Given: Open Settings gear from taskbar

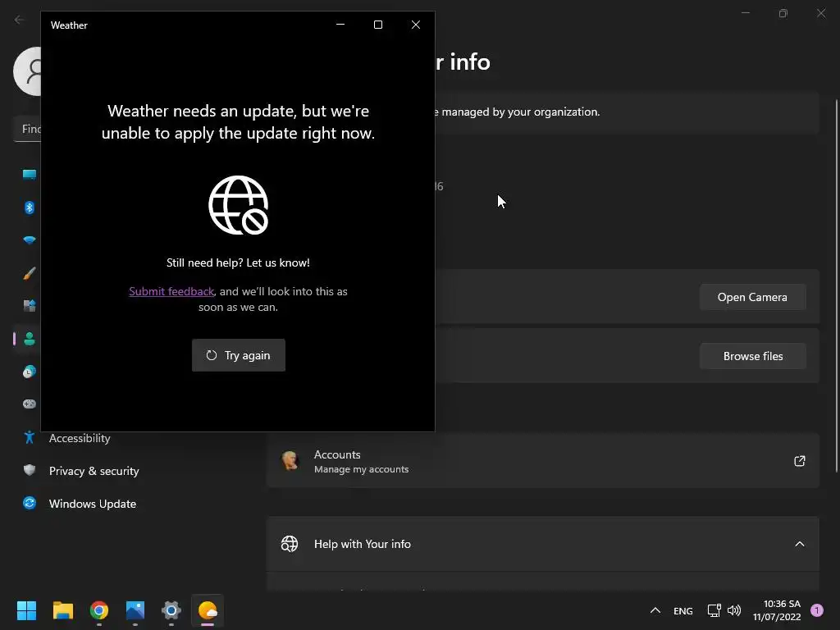Looking at the screenshot, I should [x=171, y=610].
